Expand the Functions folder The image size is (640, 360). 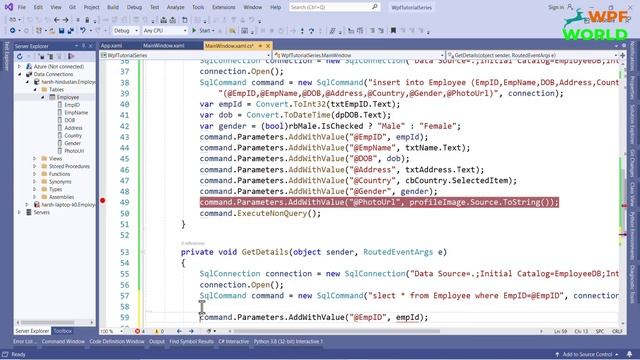pyautogui.click(x=35, y=174)
